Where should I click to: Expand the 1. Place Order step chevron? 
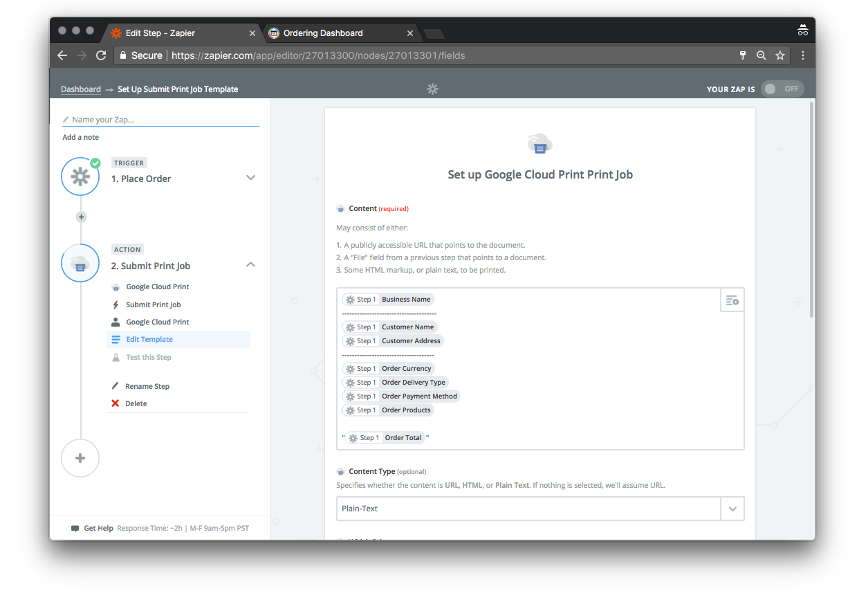[251, 178]
